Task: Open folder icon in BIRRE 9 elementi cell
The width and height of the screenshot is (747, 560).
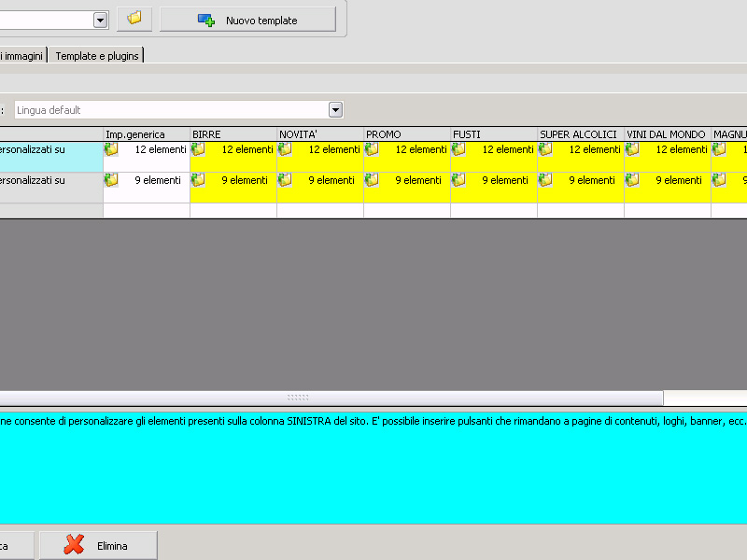Action: [x=198, y=180]
